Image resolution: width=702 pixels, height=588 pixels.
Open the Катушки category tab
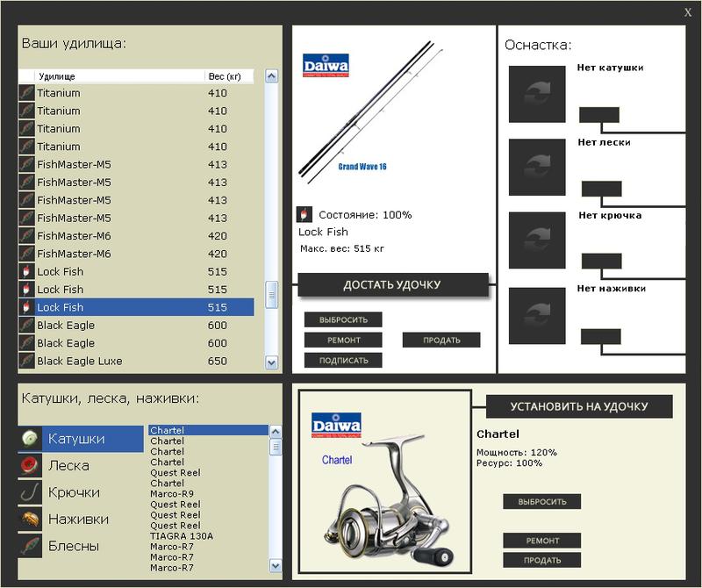81,439
